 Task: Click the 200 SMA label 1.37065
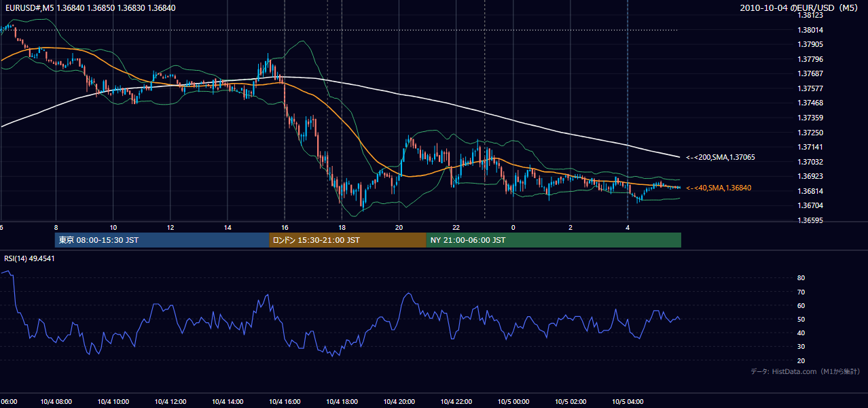point(721,157)
